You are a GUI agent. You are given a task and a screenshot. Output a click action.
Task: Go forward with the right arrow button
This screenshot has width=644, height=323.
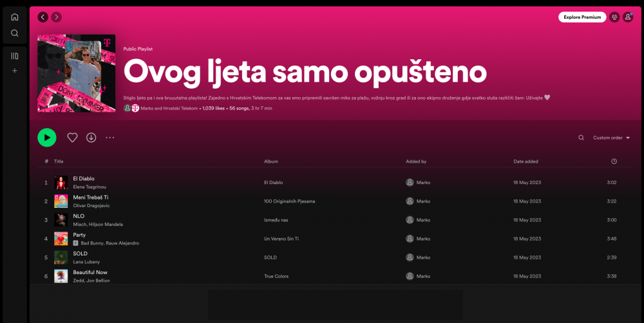(56, 17)
